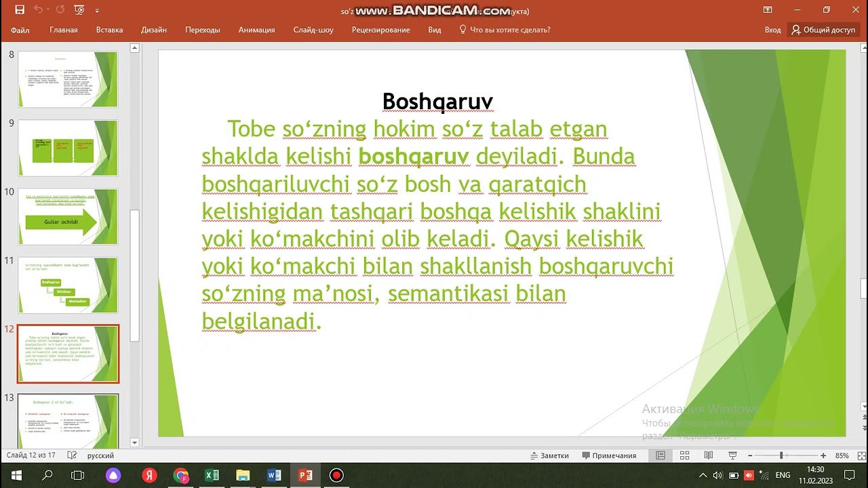Click the Вход sign-in link
This screenshot has height=488, width=868.
point(772,30)
